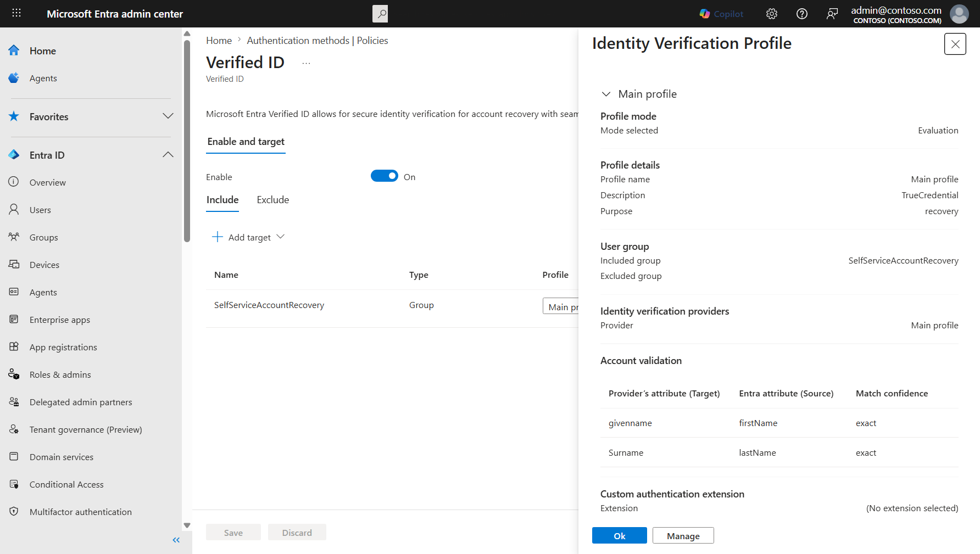
Task: Collapse the sidebar with double chevron
Action: coord(176,540)
